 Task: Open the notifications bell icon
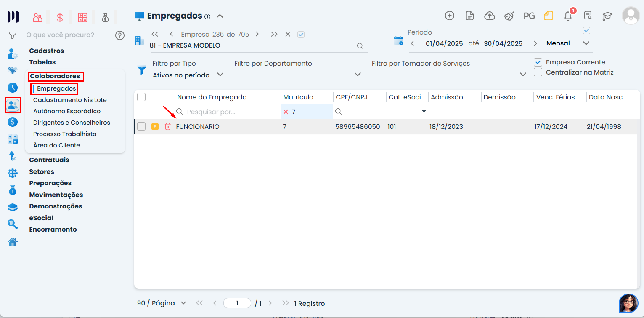tap(568, 16)
